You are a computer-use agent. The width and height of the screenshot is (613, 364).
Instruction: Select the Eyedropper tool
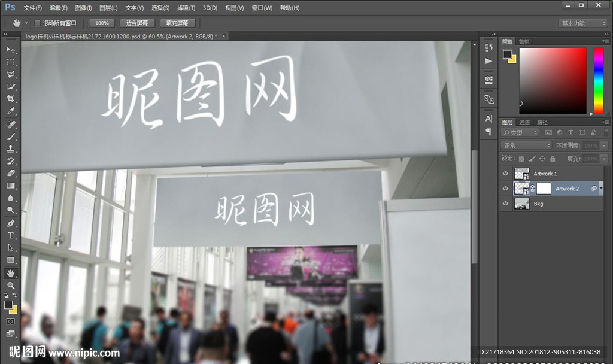[x=11, y=111]
